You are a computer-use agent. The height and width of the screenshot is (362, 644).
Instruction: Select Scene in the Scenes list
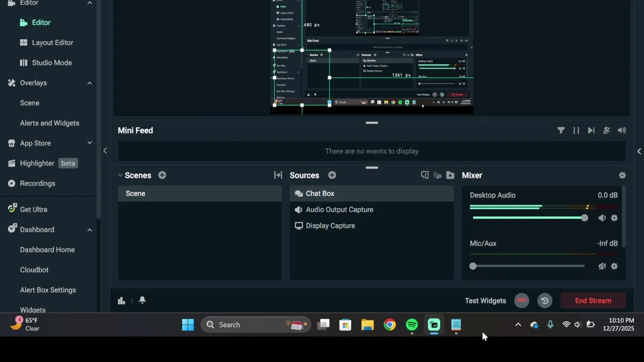[x=200, y=194]
